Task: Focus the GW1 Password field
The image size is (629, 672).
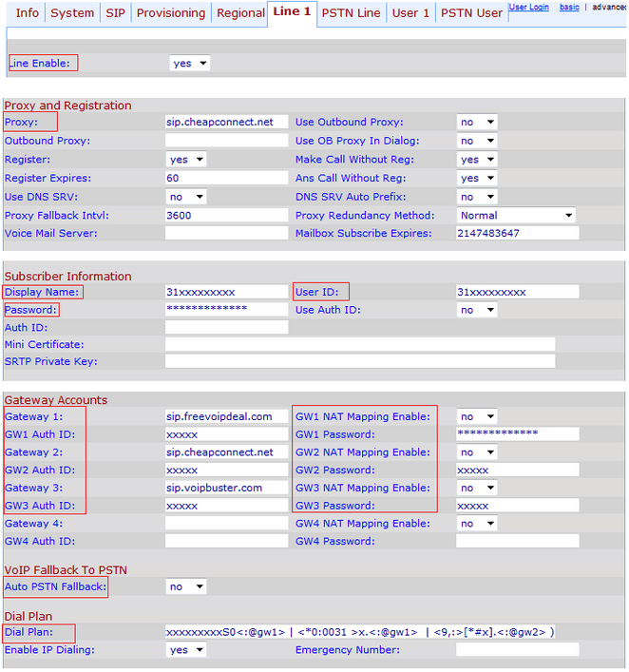Action: coord(518,433)
